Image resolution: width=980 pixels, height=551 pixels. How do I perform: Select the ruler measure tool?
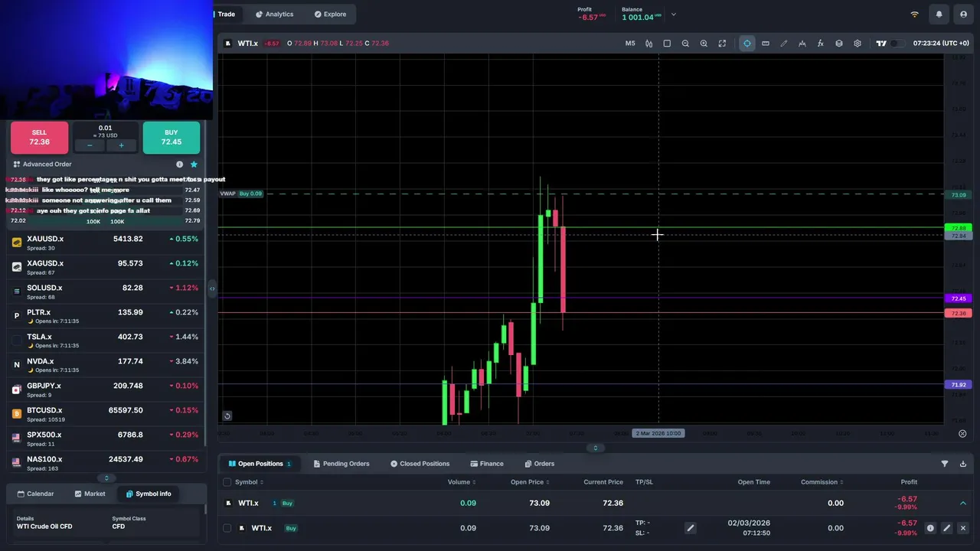(766, 44)
